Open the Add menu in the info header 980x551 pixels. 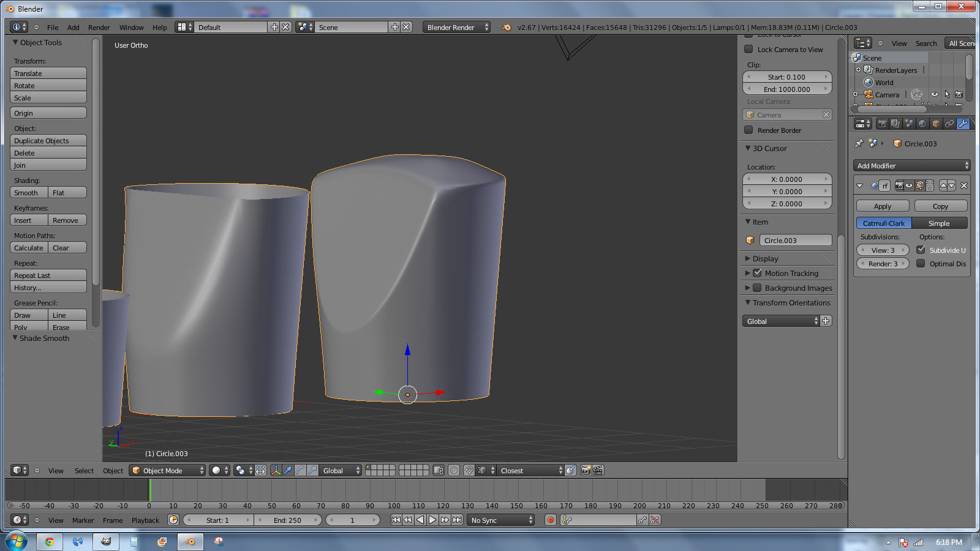[73, 27]
